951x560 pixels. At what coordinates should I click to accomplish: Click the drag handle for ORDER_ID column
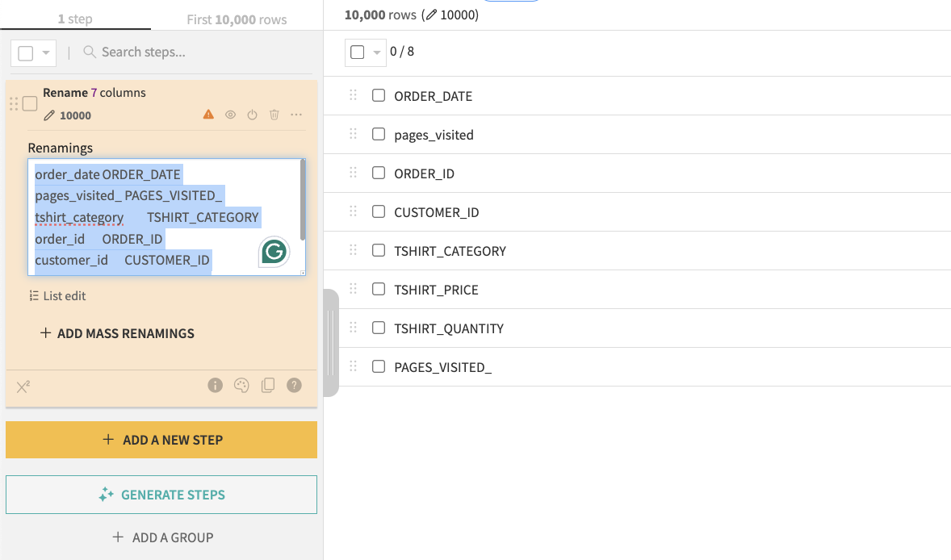pos(353,173)
